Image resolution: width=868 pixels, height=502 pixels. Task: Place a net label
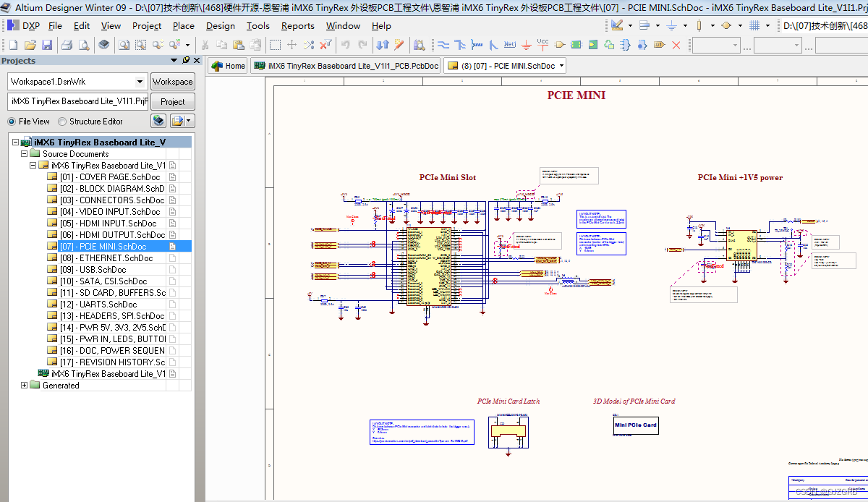point(509,44)
